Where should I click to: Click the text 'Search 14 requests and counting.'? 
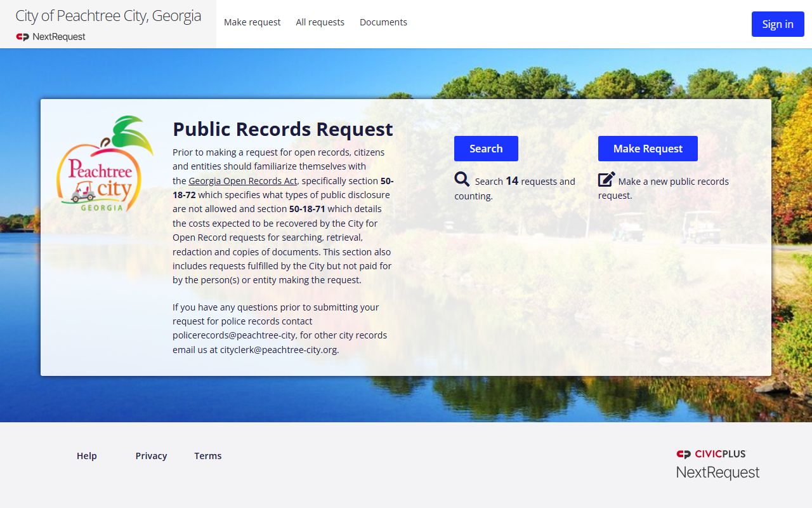tap(515, 188)
